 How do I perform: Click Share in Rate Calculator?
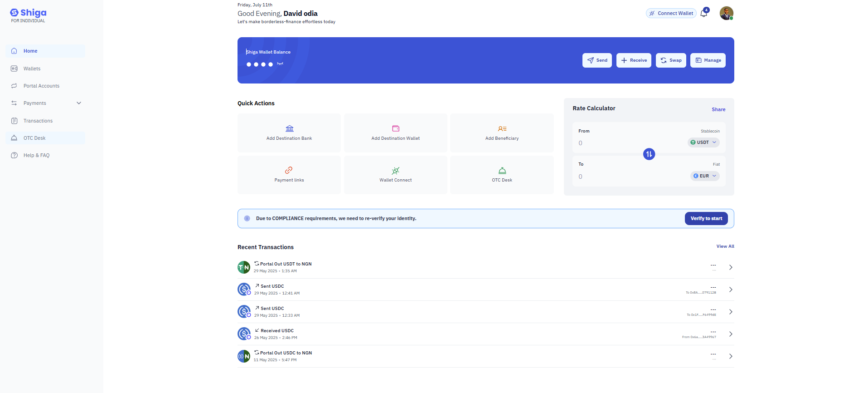718,109
